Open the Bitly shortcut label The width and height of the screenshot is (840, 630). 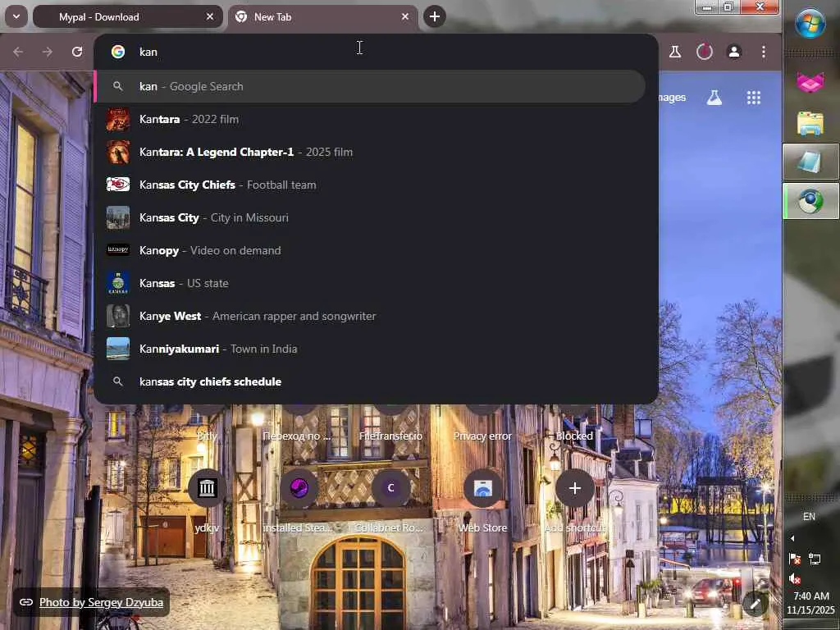[x=207, y=436]
